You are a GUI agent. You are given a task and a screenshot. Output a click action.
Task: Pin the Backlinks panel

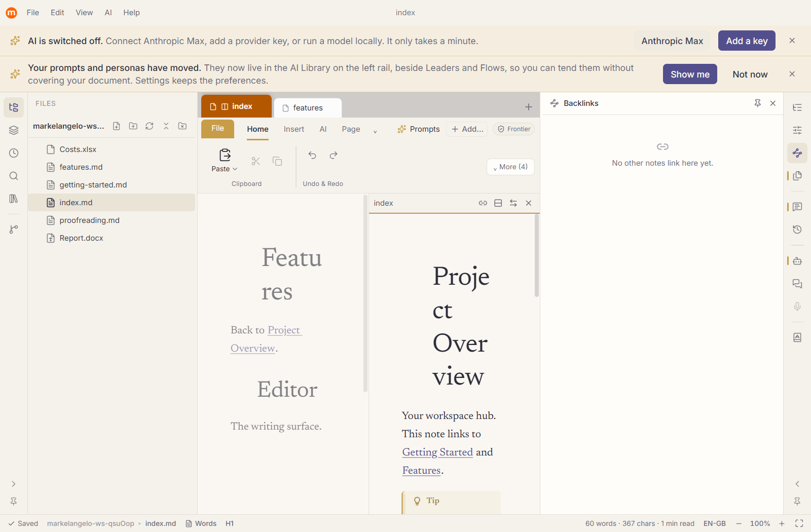point(758,103)
